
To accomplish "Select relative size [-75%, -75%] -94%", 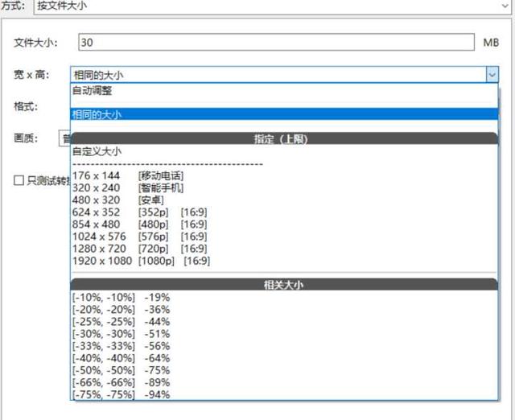I will tap(284, 394).
